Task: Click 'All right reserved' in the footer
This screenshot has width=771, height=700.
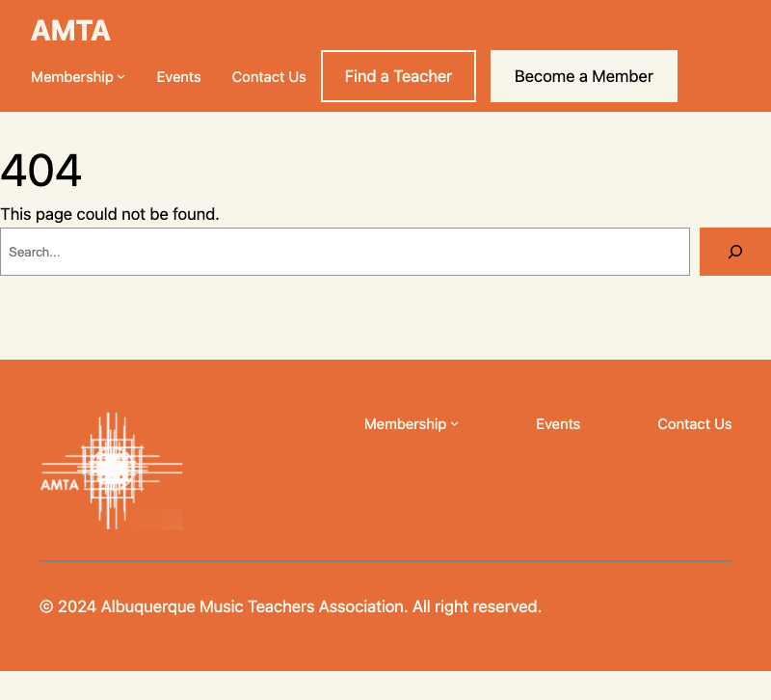Action: tap(476, 606)
